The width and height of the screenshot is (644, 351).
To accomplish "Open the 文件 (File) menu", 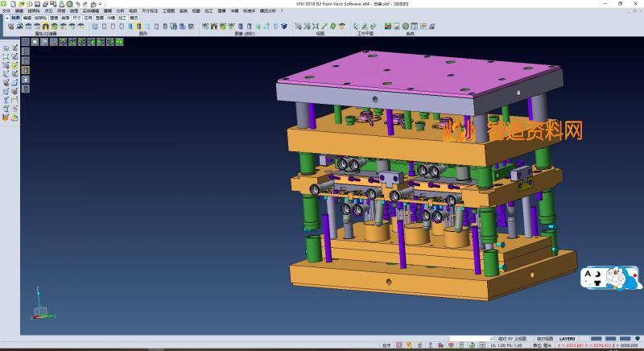I will [6, 10].
